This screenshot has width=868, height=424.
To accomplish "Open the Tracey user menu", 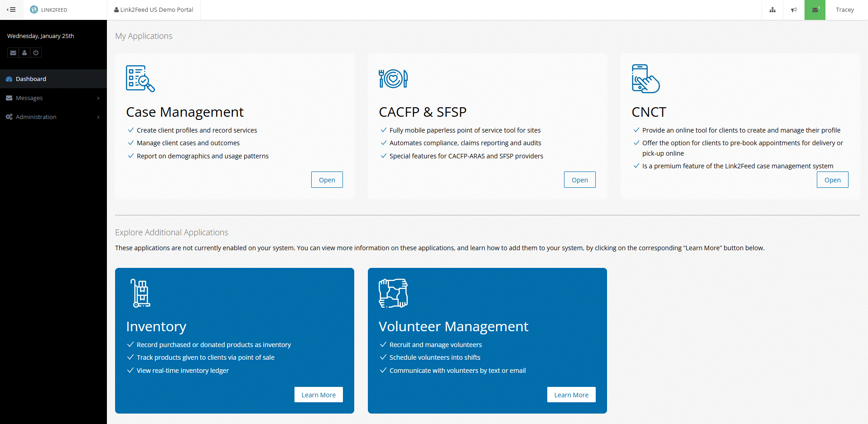I will pos(844,10).
